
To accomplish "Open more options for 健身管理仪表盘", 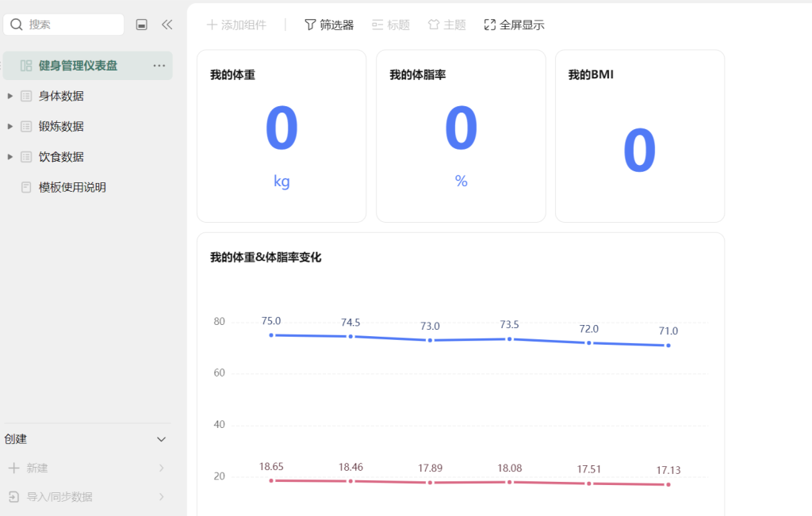I will pyautogui.click(x=159, y=66).
